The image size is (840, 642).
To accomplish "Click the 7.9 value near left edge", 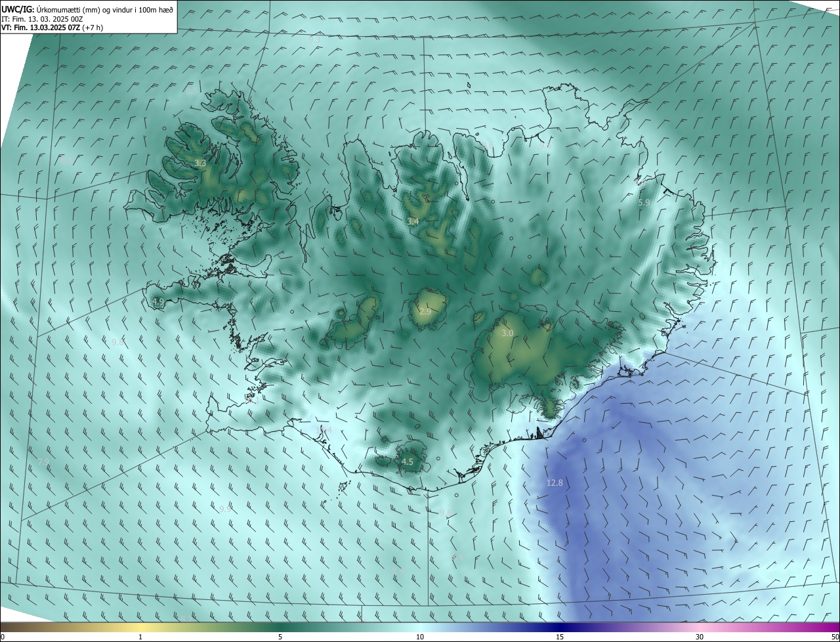I will [43, 462].
